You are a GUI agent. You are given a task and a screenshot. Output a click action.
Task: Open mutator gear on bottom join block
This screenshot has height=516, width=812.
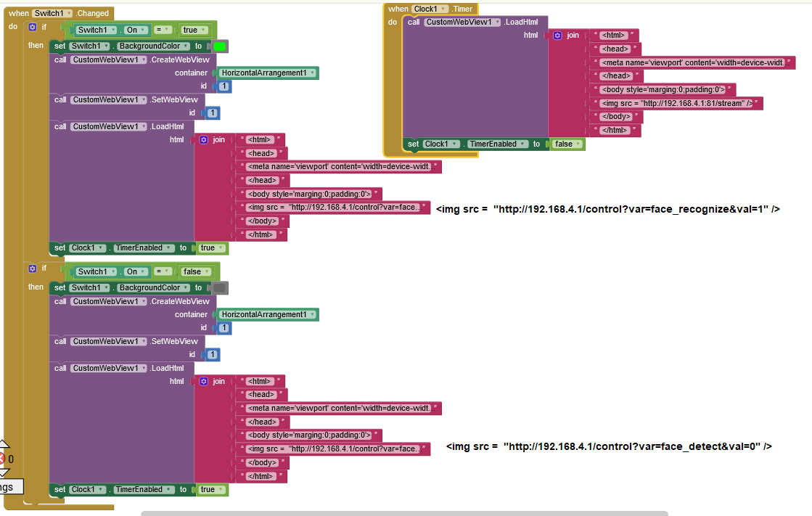[204, 381]
